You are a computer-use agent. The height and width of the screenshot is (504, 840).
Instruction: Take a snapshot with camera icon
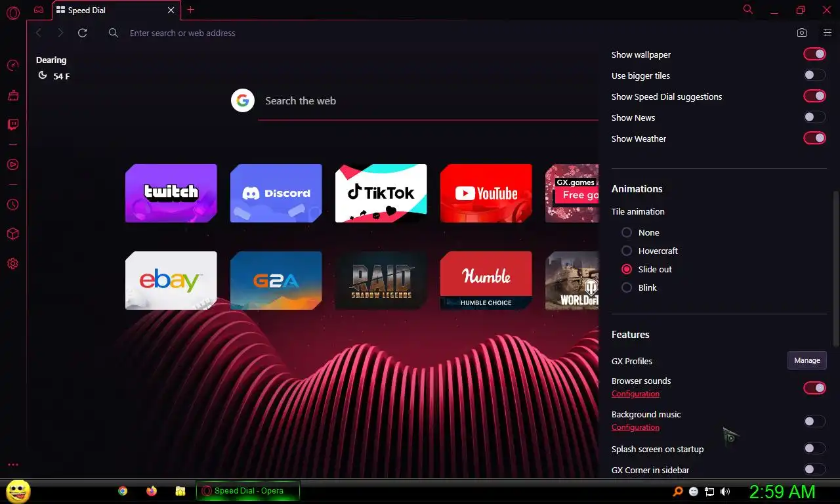(802, 33)
